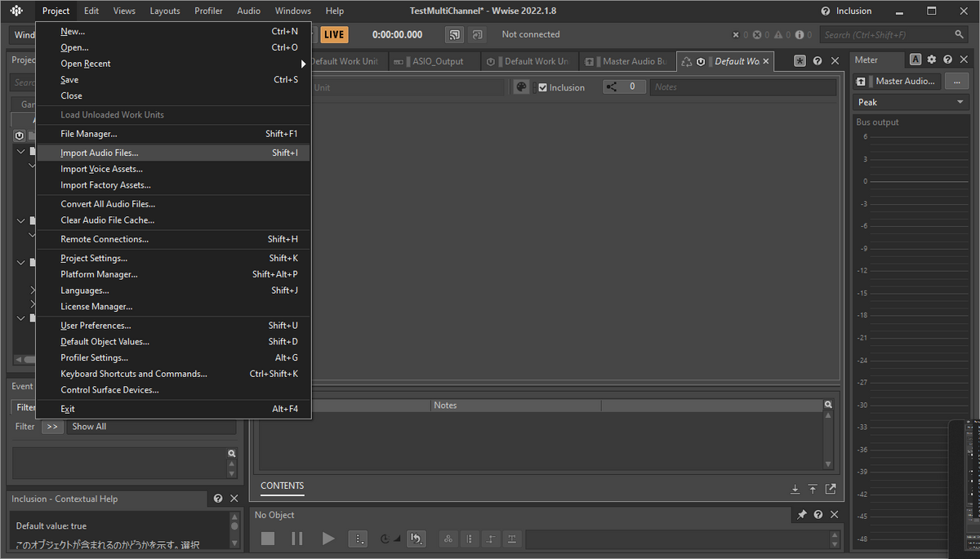Open the Profiler menu
Viewport: 980px width, 559px height.
point(208,11)
